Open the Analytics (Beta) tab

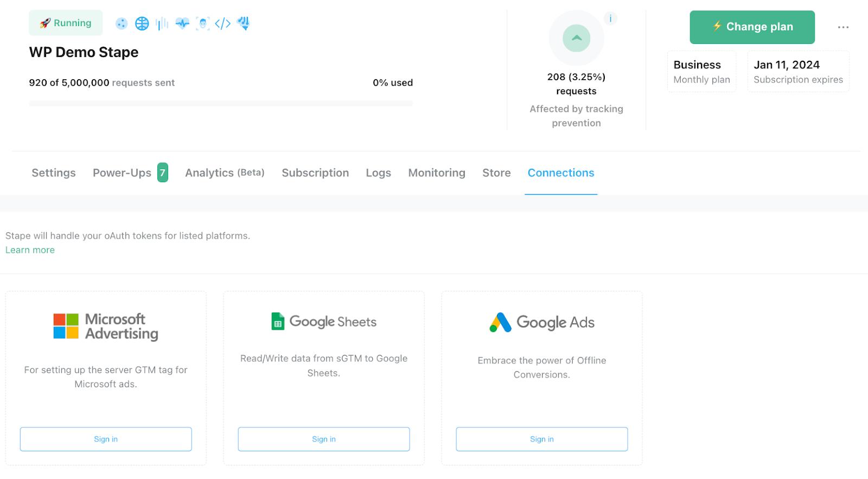(225, 173)
